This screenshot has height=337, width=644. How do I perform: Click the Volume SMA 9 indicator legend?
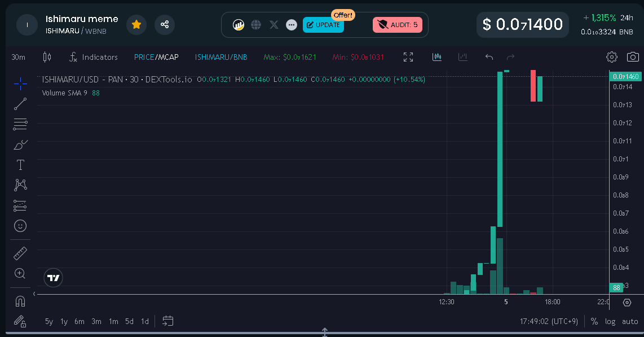point(64,93)
